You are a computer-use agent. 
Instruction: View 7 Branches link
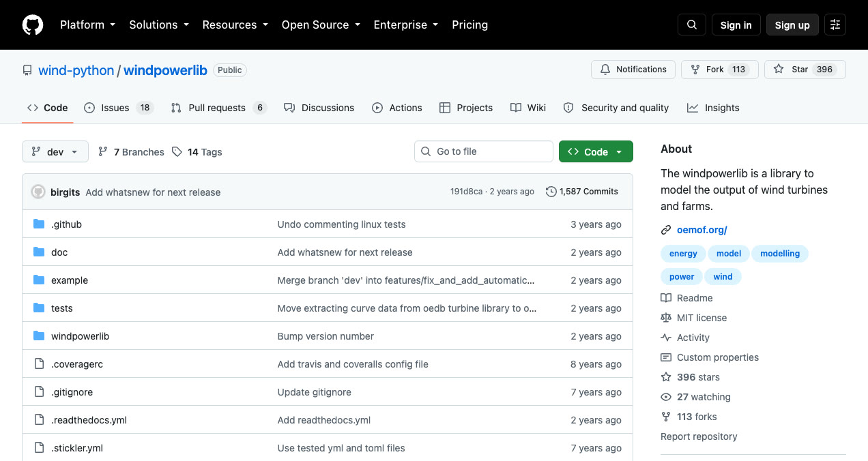[131, 152]
